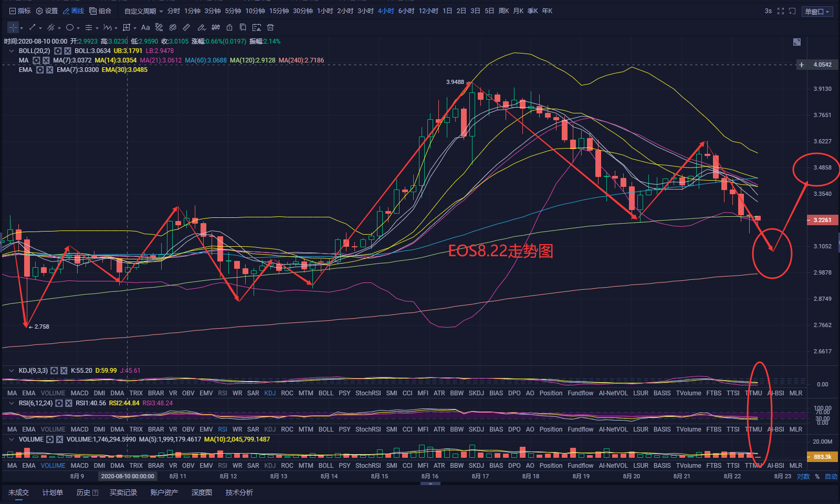Select the 1小时 timeframe
Screen dimensions: 840x504
coord(325,11)
